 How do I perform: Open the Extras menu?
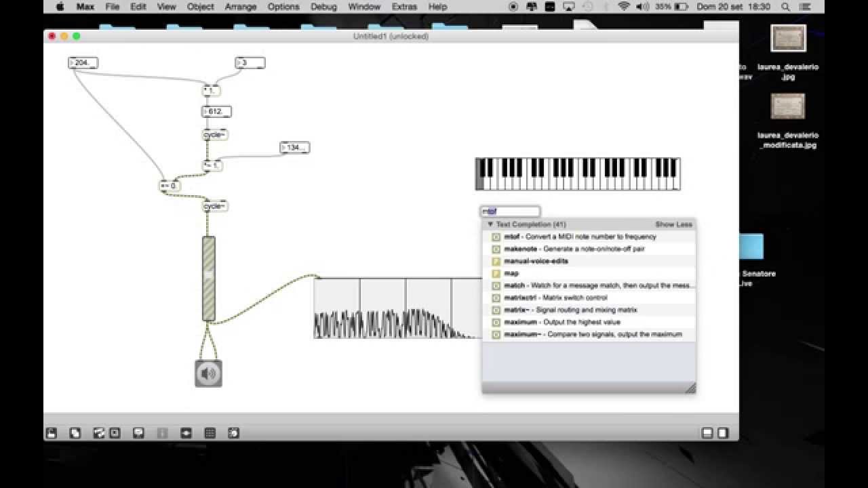[x=404, y=7]
